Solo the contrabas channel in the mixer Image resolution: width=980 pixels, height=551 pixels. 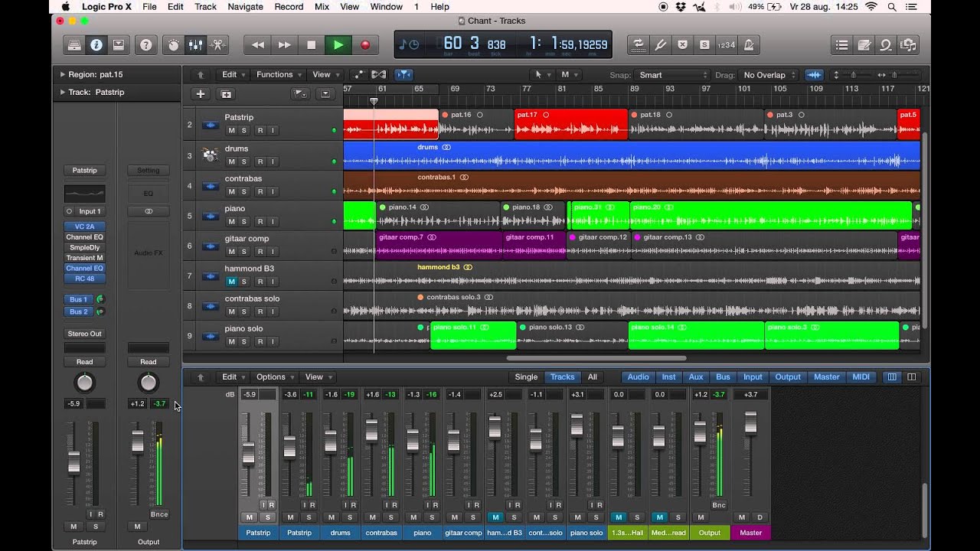pyautogui.click(x=390, y=517)
